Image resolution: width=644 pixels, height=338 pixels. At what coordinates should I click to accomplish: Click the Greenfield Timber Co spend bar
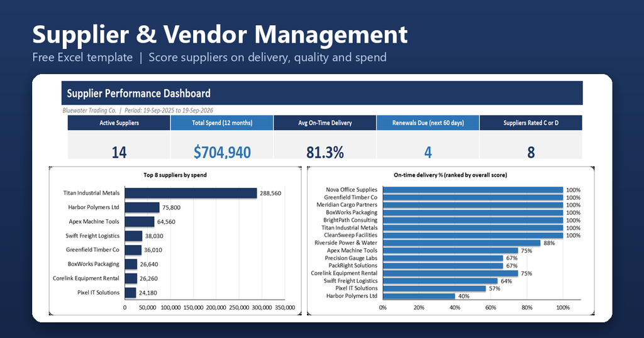[x=133, y=250]
